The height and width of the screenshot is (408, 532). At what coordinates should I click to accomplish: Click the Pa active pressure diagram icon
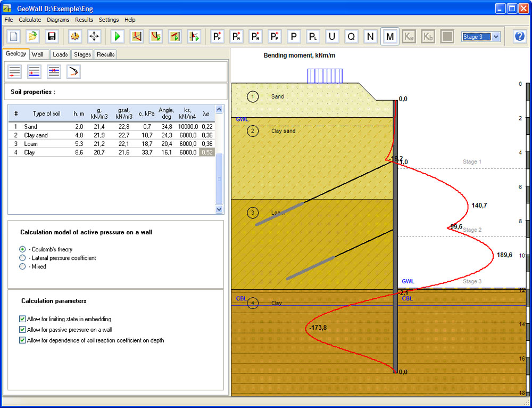coord(236,36)
